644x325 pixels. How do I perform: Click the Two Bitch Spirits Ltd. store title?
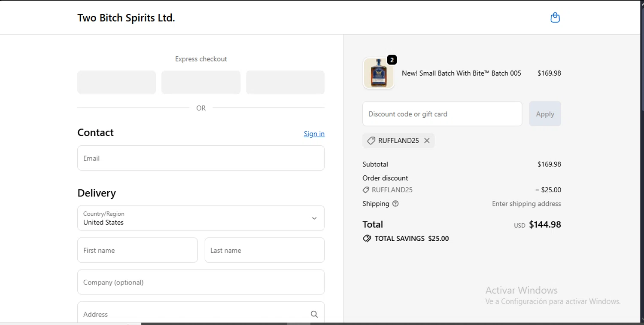coord(126,18)
